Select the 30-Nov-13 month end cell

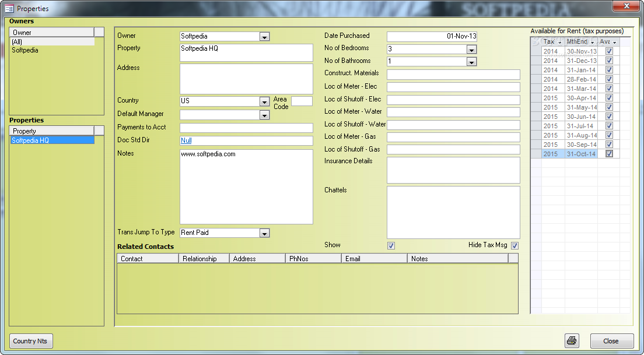coord(581,51)
